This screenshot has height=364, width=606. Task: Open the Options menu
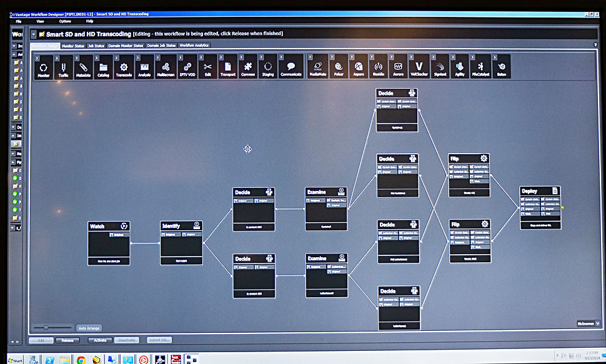click(65, 21)
